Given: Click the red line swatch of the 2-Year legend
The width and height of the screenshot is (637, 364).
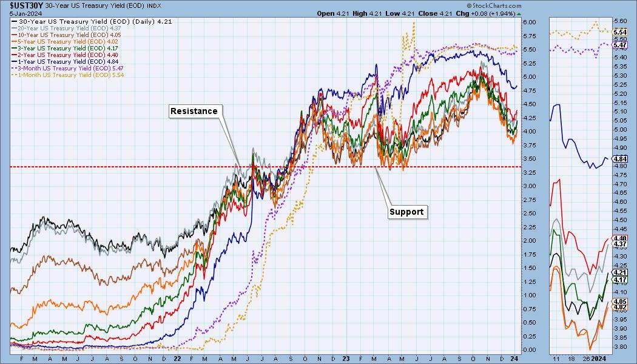Looking at the screenshot, I should coord(15,55).
